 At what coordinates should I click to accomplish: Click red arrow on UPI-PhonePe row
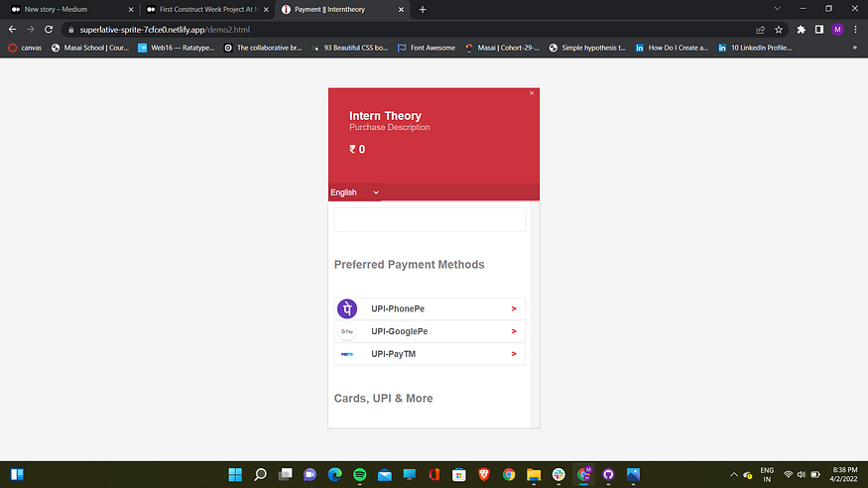click(x=514, y=308)
